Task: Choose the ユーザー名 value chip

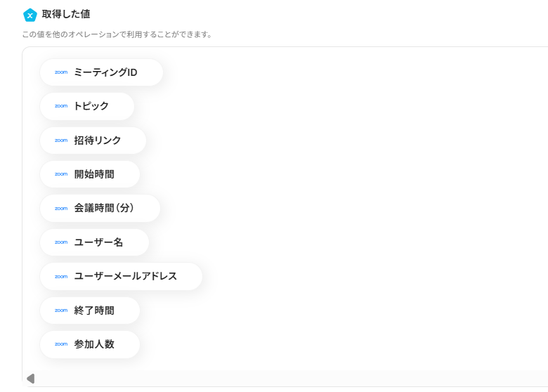Action: (95, 242)
